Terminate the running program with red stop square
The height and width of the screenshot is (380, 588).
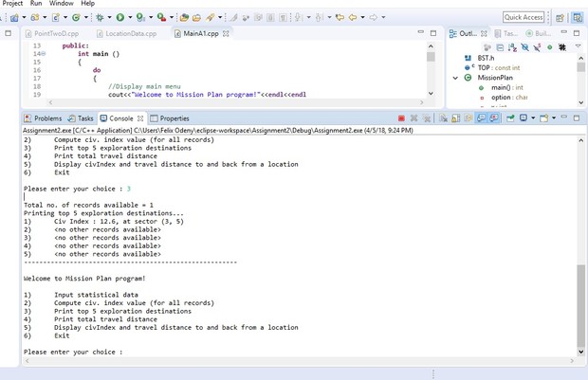401,118
